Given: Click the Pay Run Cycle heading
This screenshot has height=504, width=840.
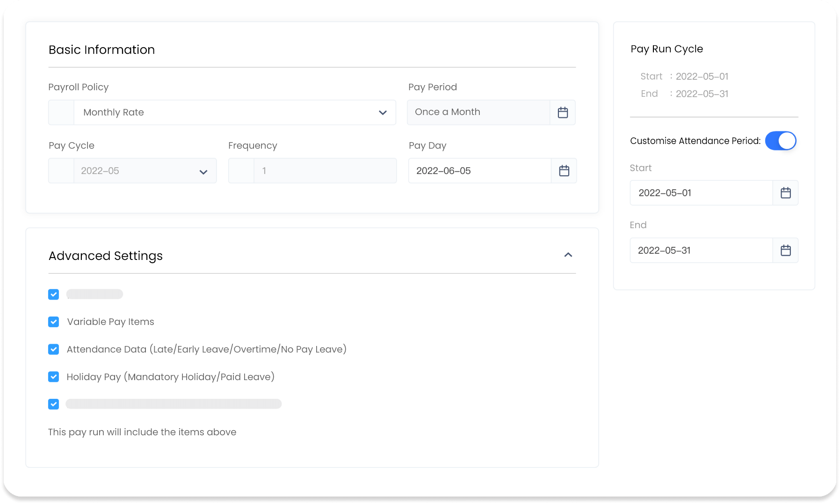Looking at the screenshot, I should [x=666, y=49].
